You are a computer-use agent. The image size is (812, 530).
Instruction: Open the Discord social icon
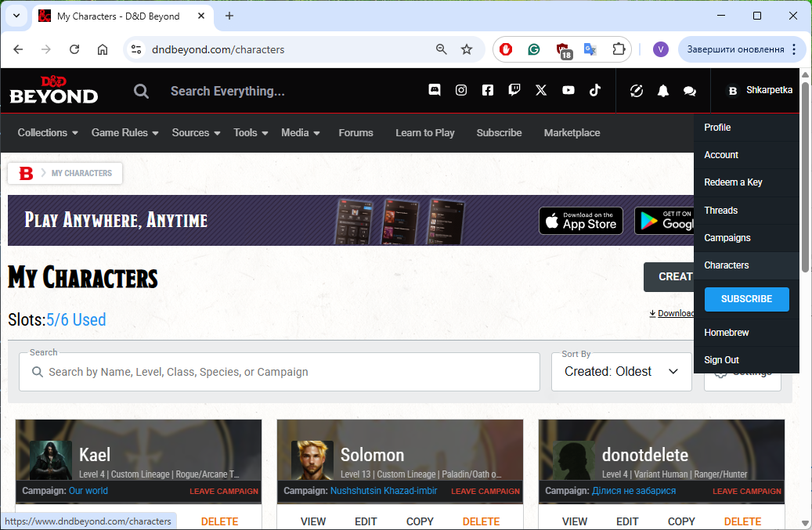point(435,90)
